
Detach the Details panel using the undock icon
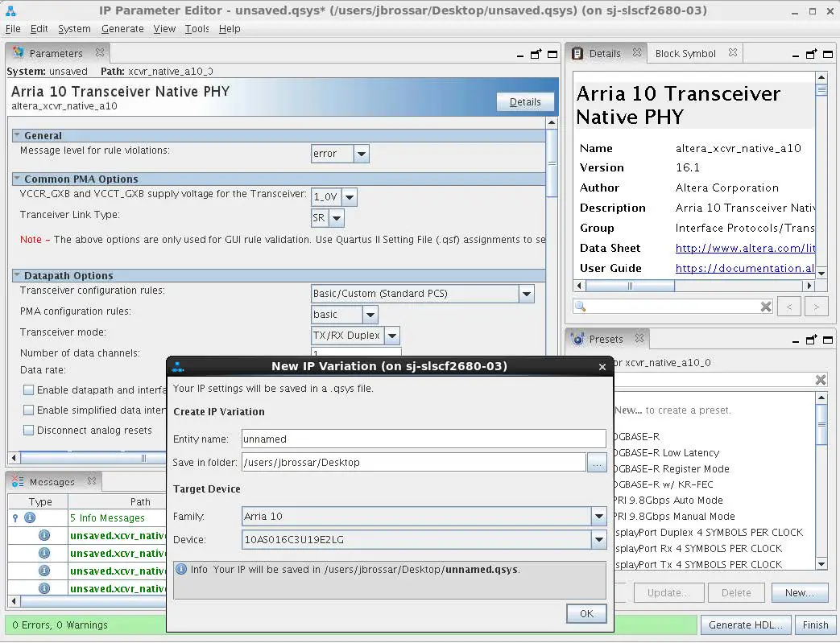pos(812,54)
